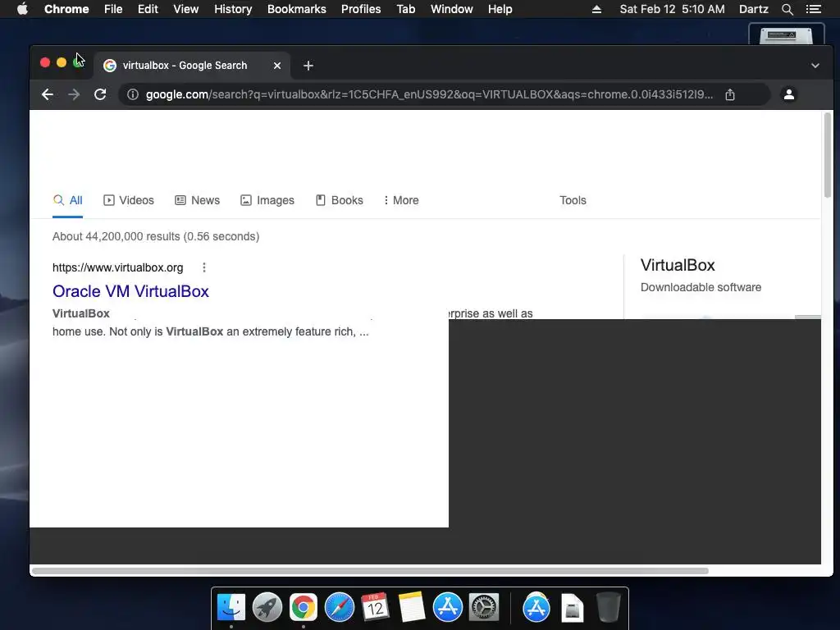Open System Preferences from the Dock
This screenshot has height=630, width=840.
[x=484, y=608]
